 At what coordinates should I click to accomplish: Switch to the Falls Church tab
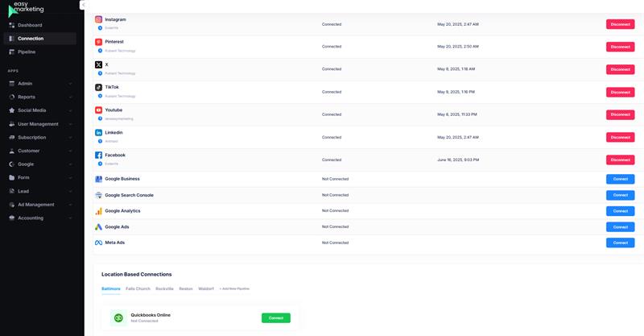click(138, 288)
